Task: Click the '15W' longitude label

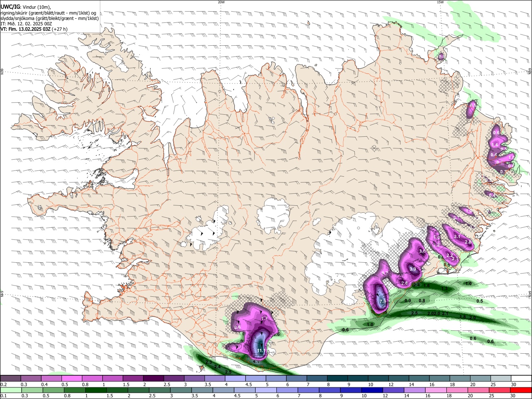Action: coord(440,2)
